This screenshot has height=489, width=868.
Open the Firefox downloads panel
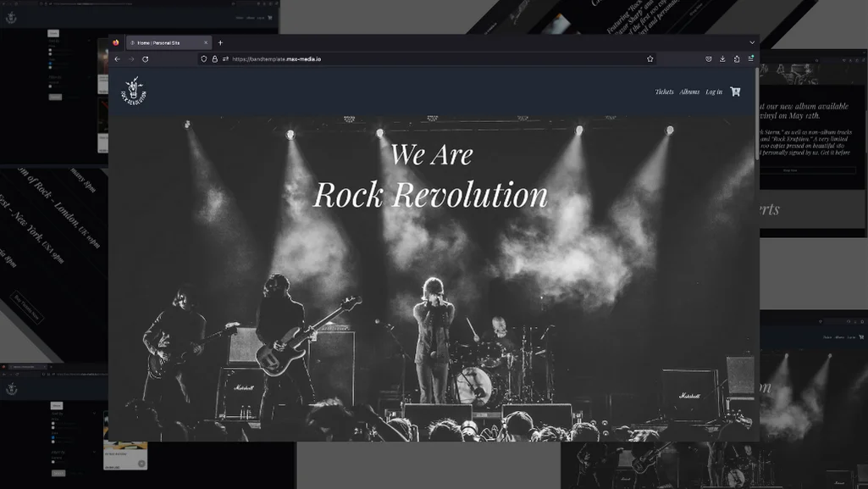point(722,59)
